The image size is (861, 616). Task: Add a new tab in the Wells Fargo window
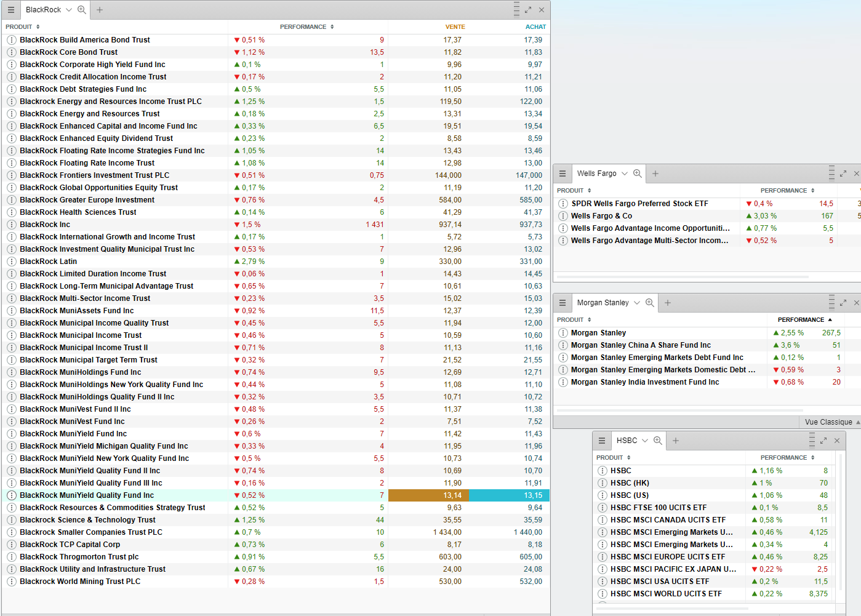pyautogui.click(x=655, y=174)
